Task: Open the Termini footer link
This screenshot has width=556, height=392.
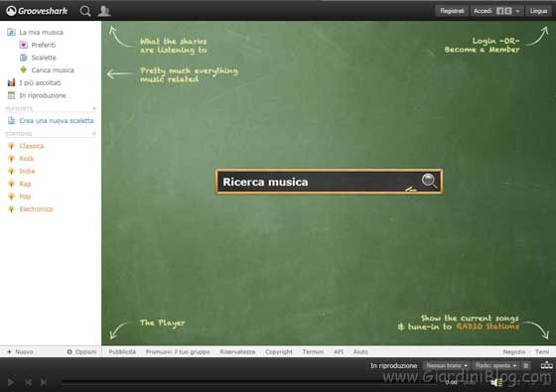Action: click(x=313, y=352)
